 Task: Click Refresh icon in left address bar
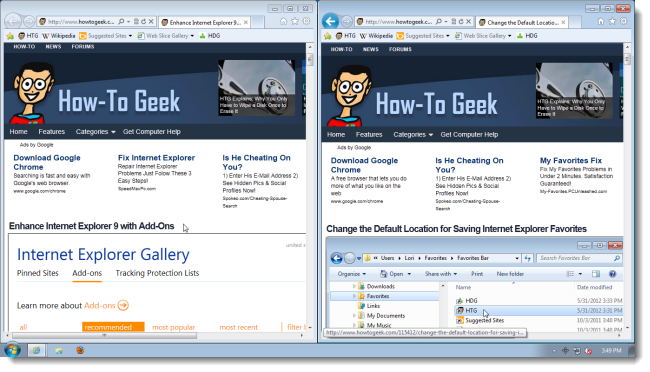point(143,22)
